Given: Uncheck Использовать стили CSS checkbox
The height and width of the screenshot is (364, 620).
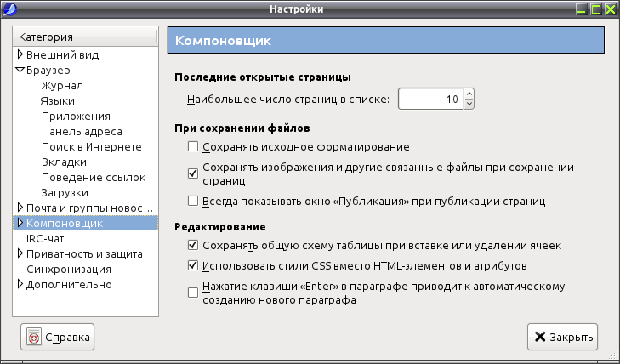Looking at the screenshot, I should pyautogui.click(x=193, y=265).
